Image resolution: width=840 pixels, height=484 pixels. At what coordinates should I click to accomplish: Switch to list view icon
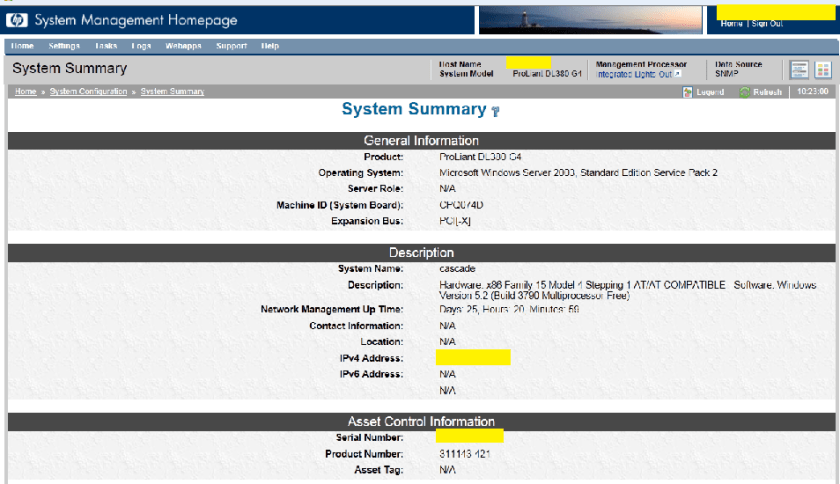click(x=800, y=69)
